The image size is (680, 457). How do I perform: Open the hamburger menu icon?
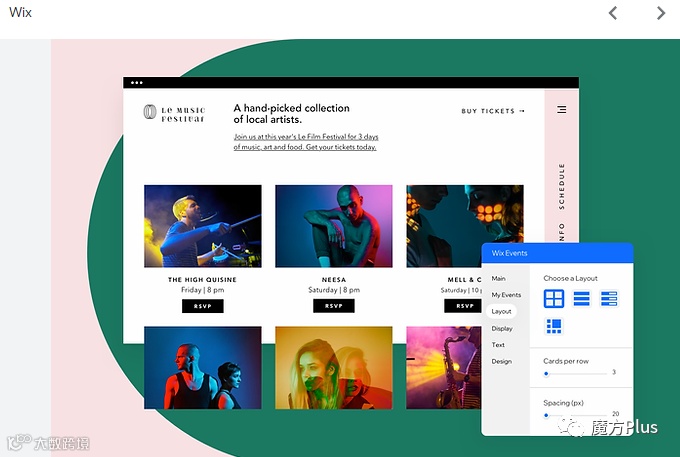(562, 109)
